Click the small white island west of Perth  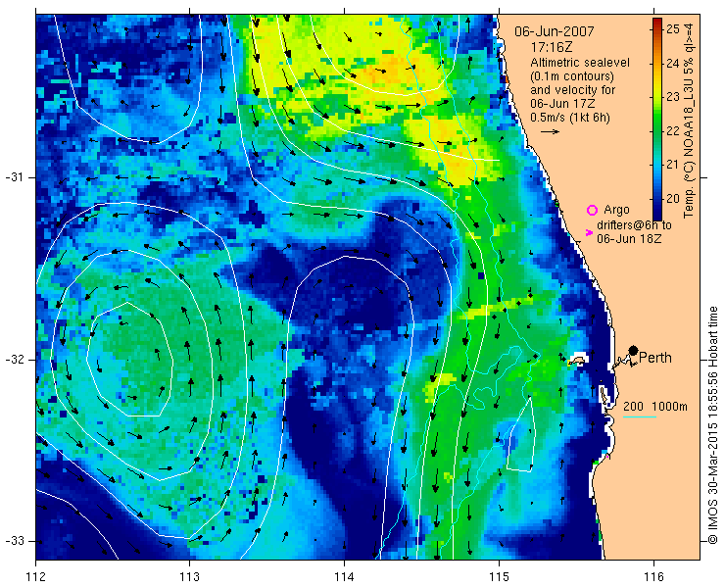[x=577, y=360]
